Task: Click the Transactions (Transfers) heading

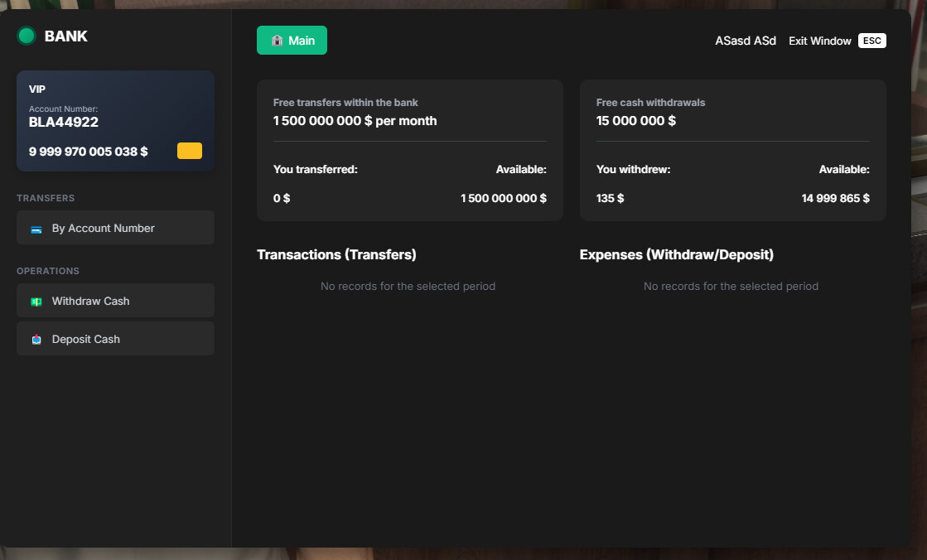Action: point(336,254)
